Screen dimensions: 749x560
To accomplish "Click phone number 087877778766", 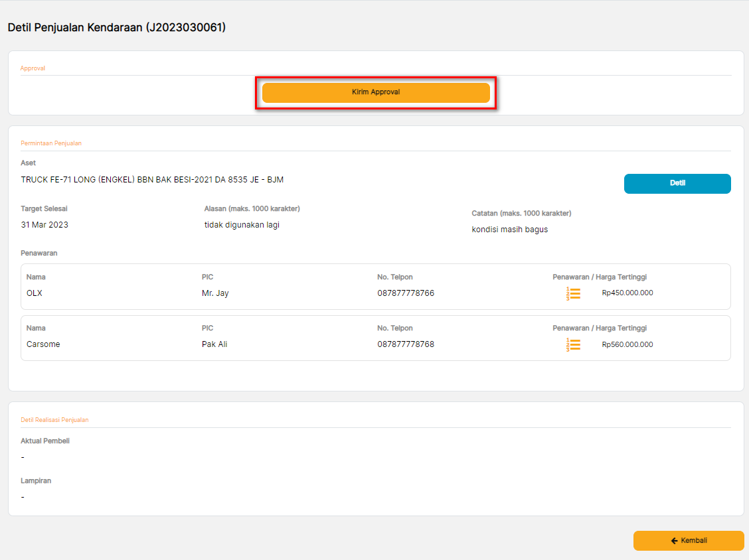I will click(x=406, y=293).
